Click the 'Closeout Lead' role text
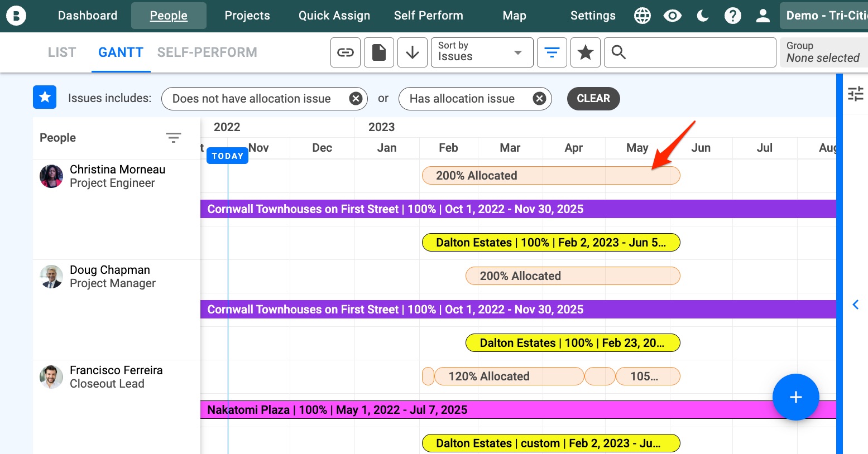The height and width of the screenshot is (454, 868). pos(107,384)
